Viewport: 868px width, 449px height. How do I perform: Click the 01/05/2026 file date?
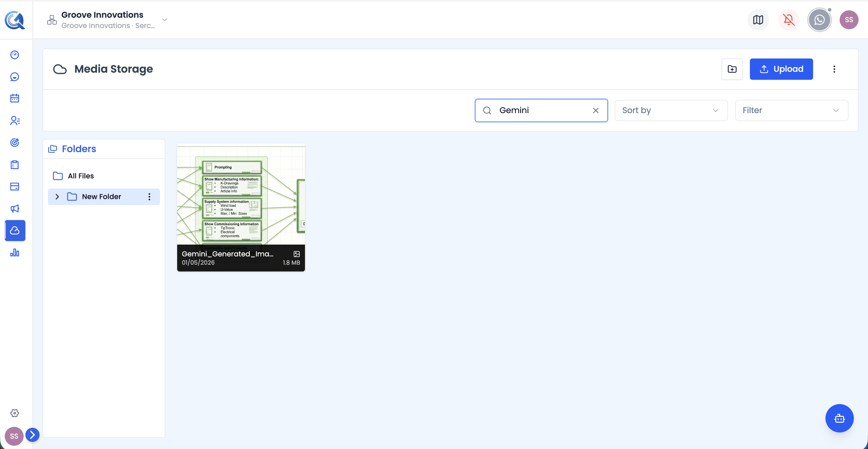pos(198,263)
